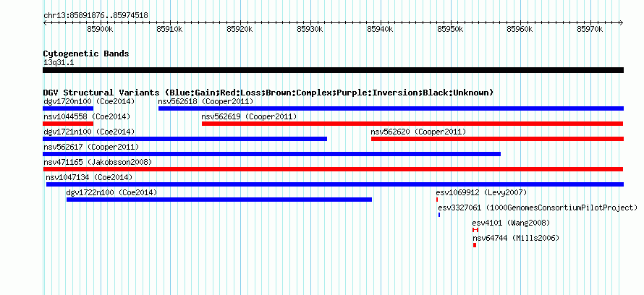The height and width of the screenshot is (295, 644).
Task: Click the blue dgv1721n100 gain bar
Action: (x=185, y=139)
